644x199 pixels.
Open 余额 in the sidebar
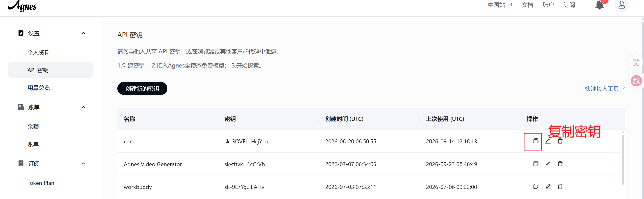pyautogui.click(x=33, y=127)
